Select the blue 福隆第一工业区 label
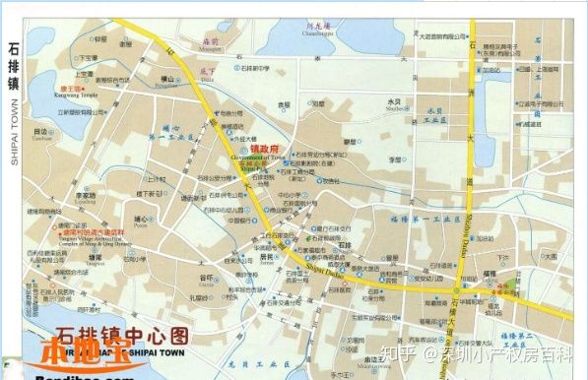 tap(425, 220)
